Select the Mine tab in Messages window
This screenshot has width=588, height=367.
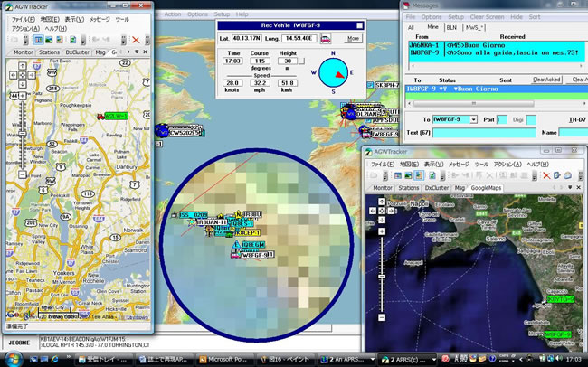click(x=432, y=27)
